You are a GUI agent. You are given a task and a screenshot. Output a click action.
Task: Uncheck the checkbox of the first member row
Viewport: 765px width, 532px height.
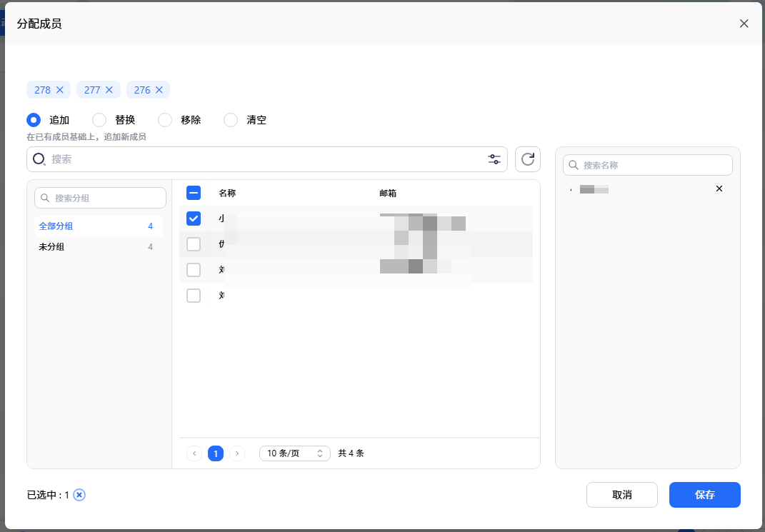pyautogui.click(x=193, y=219)
